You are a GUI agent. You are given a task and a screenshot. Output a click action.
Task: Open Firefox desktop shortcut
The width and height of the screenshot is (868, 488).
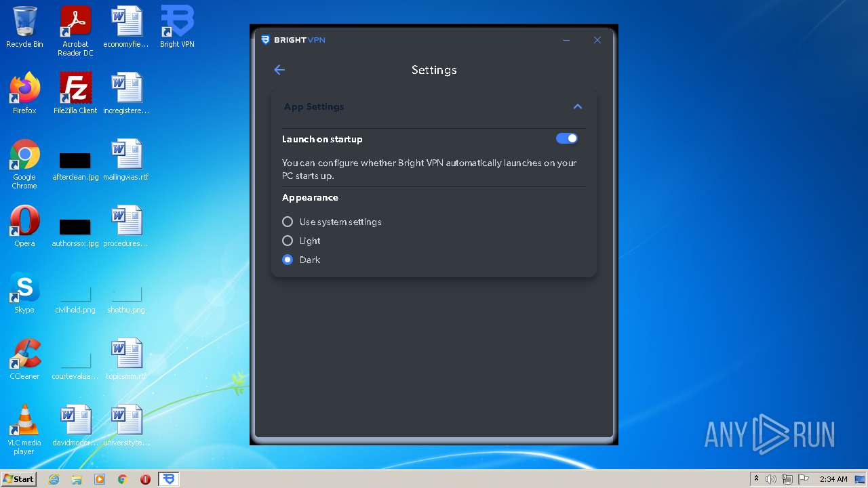coord(24,94)
